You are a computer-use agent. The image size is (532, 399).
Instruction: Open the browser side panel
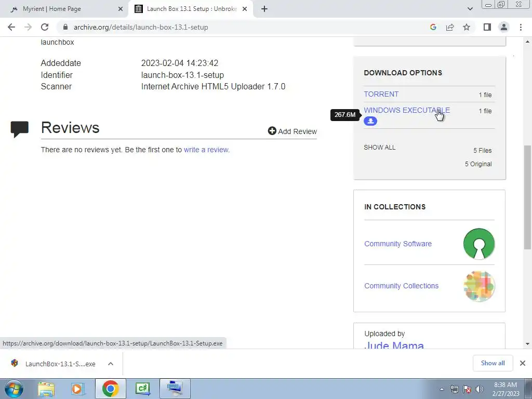487,27
